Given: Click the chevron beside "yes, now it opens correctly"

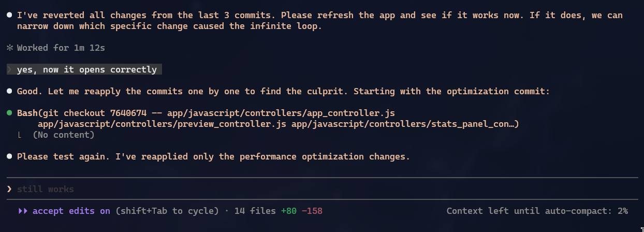Looking at the screenshot, I should coord(9,69).
